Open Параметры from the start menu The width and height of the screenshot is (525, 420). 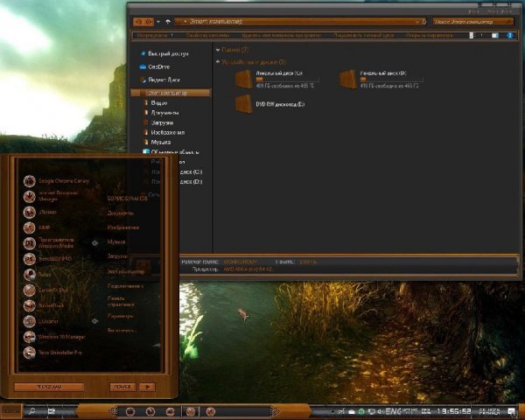[121, 316]
